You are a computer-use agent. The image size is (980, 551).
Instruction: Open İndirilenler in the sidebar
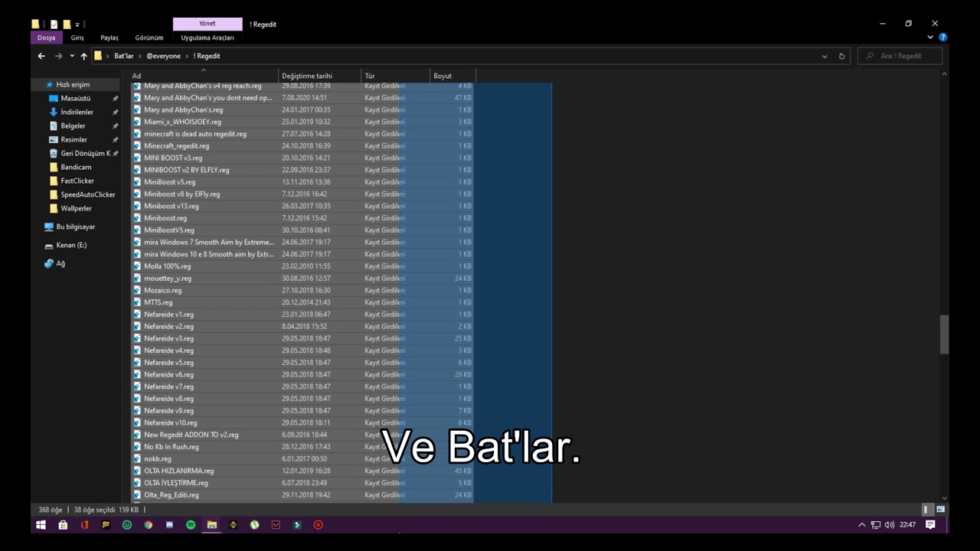click(x=77, y=112)
